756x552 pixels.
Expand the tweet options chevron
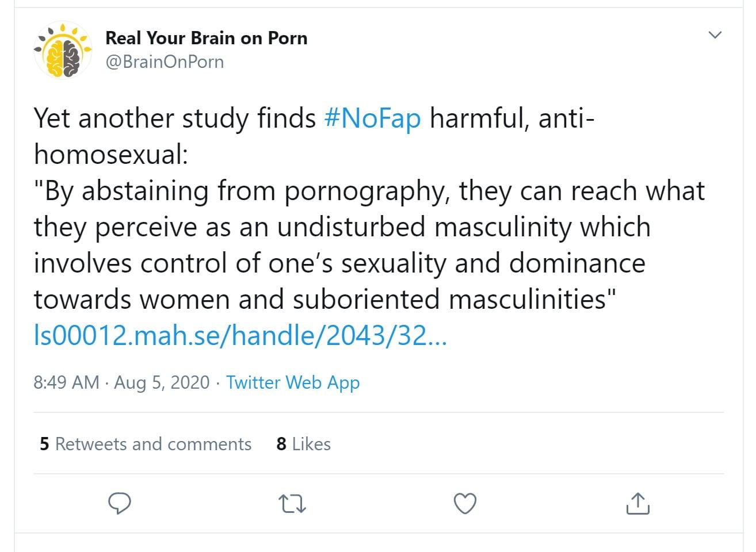tap(715, 35)
